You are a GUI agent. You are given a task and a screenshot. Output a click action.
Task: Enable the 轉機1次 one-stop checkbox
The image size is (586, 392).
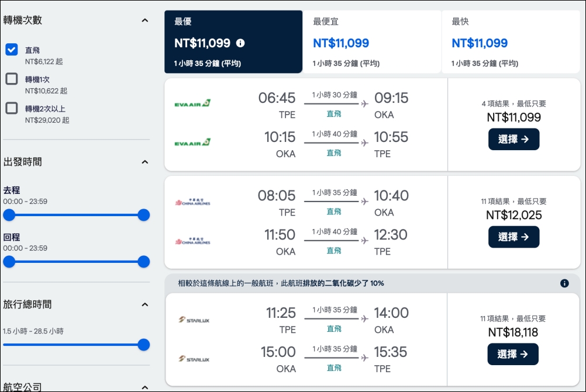click(x=12, y=79)
